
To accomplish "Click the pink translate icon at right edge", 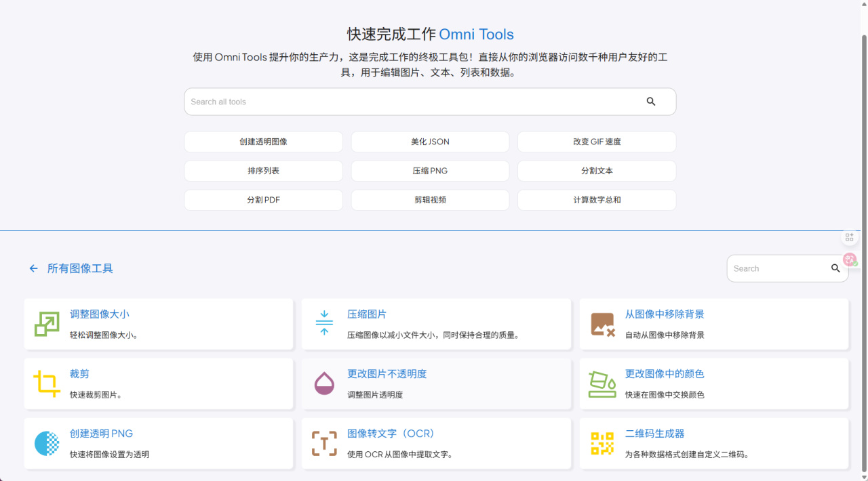I will 850,259.
